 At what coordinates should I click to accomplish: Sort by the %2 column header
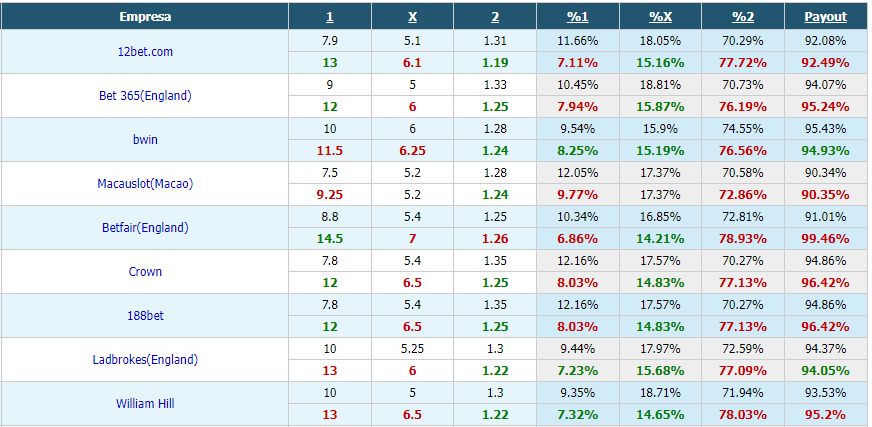[743, 17]
